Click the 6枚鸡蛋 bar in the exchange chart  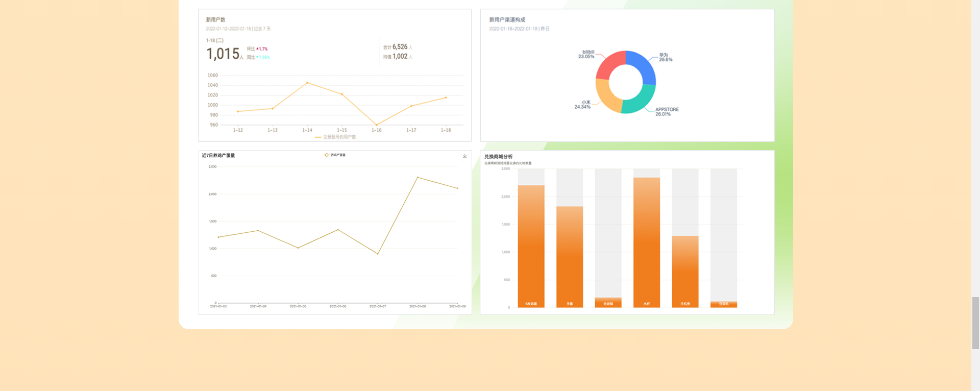coord(531,245)
